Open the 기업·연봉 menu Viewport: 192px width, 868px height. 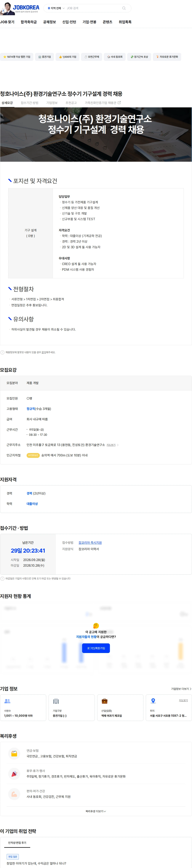click(x=89, y=22)
